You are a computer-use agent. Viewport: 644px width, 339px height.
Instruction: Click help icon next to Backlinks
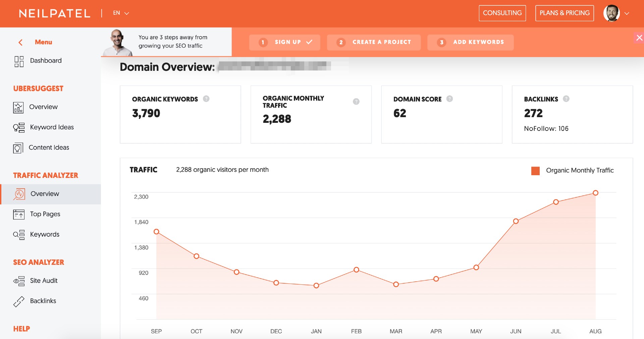click(x=566, y=99)
